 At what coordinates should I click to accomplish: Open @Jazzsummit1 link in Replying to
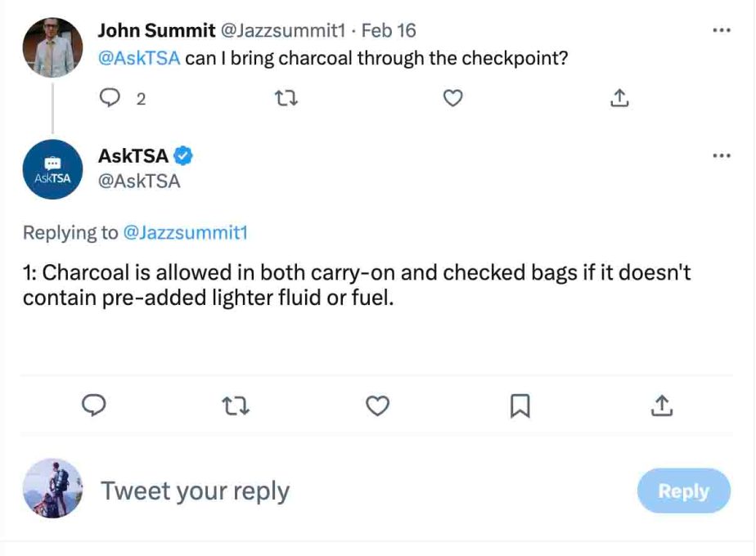[x=186, y=233]
